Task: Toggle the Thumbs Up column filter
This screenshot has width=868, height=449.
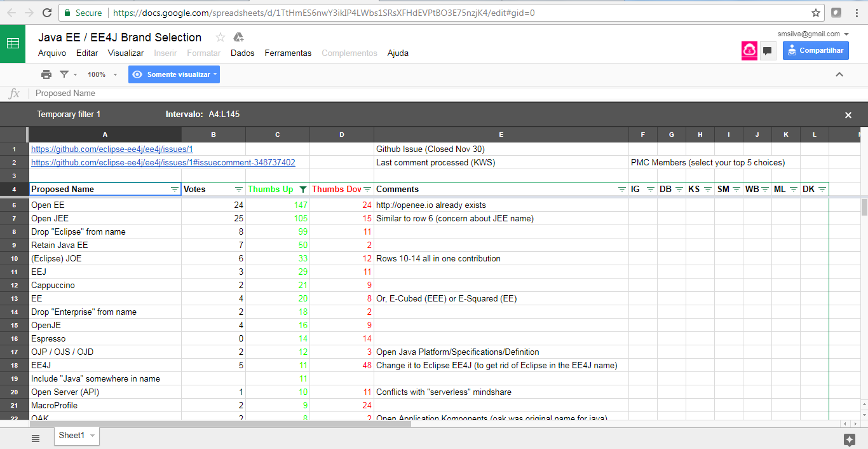Action: (x=302, y=190)
